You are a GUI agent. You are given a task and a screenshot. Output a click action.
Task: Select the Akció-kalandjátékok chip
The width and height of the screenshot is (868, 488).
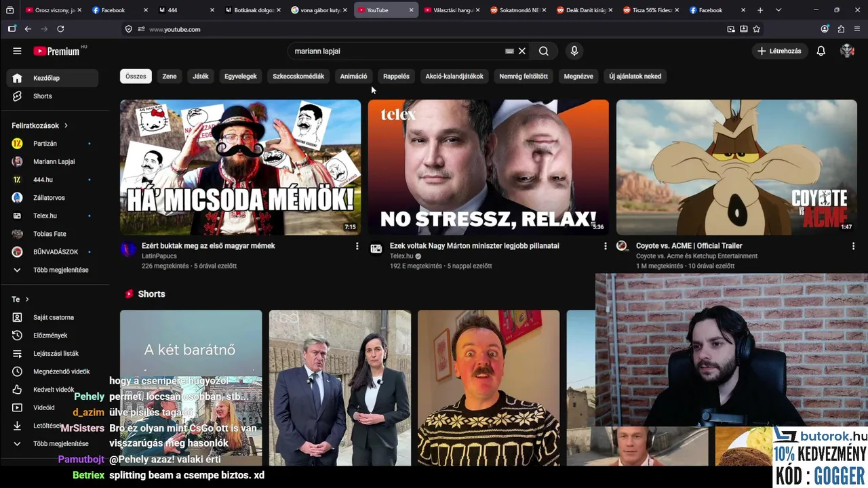[x=454, y=76]
